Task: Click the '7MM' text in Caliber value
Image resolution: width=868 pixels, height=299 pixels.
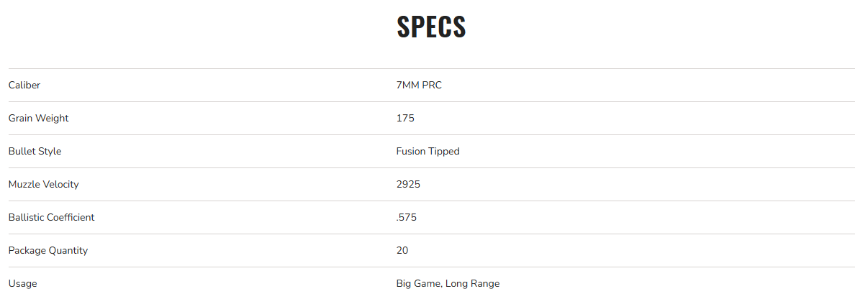Action: [407, 85]
